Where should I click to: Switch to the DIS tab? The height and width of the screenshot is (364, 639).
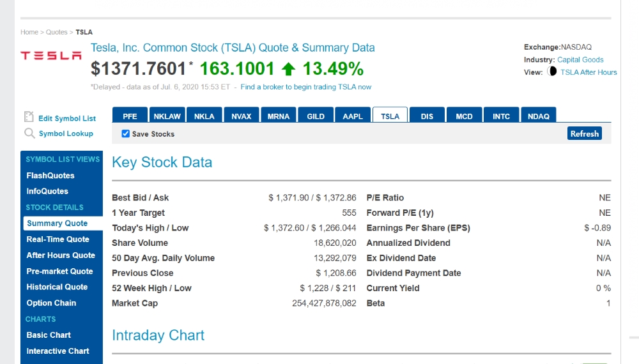[427, 115]
